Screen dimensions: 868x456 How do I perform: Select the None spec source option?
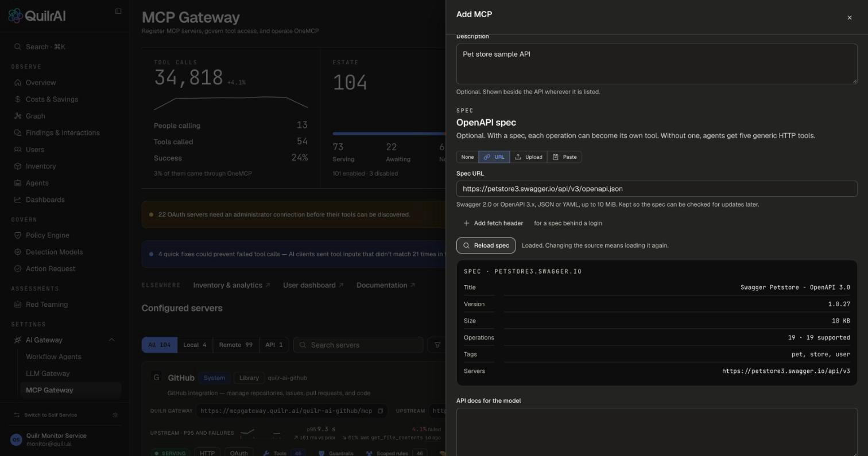467,157
